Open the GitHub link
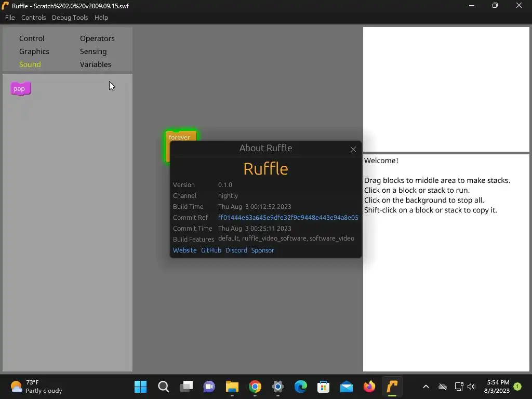Image resolution: width=532 pixels, height=399 pixels. [211, 250]
